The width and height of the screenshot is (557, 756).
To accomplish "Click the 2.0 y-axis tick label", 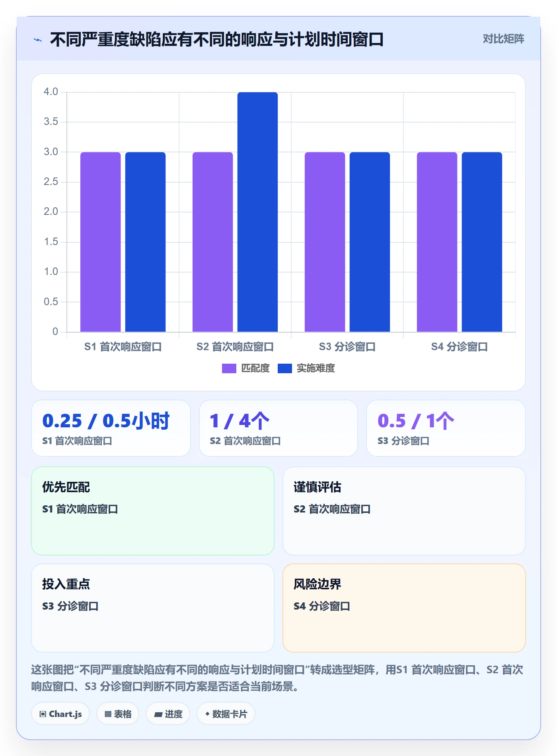I will click(x=51, y=212).
